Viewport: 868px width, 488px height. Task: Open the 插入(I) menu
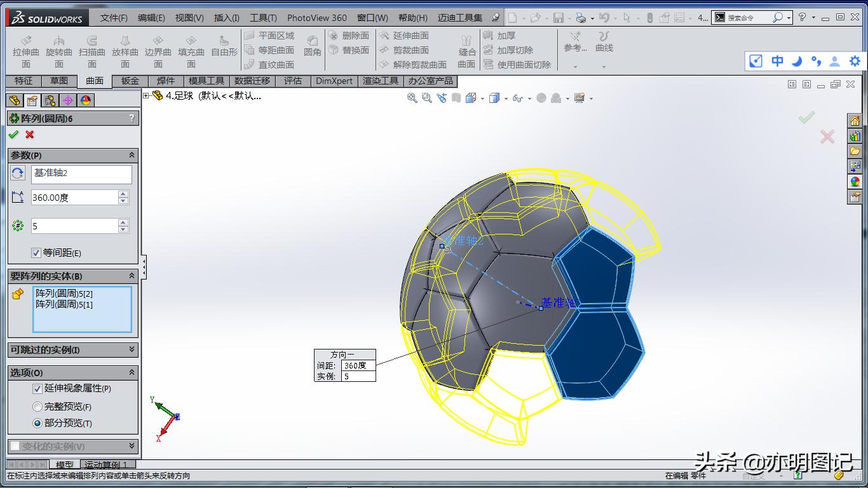point(226,18)
